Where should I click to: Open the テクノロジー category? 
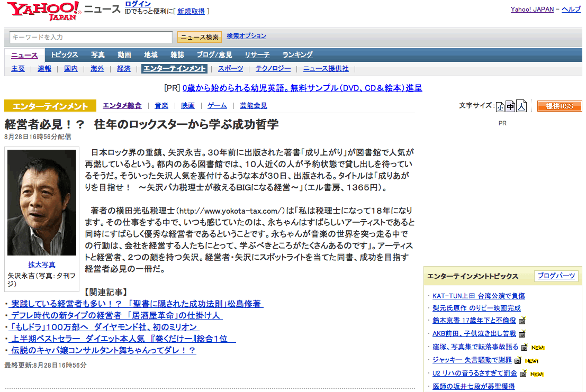pos(273,69)
